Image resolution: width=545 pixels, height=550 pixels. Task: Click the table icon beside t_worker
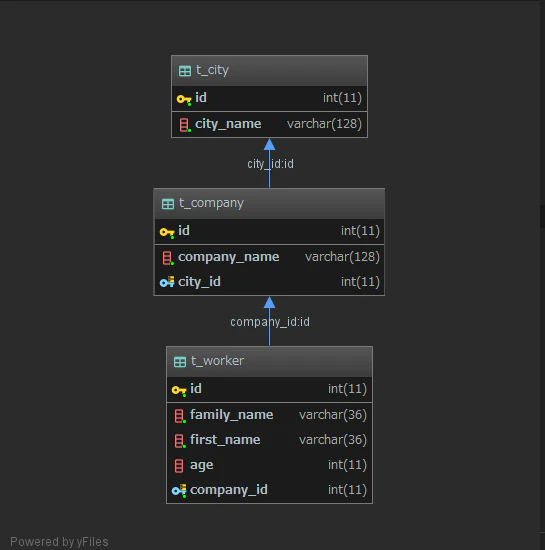pyautogui.click(x=180, y=362)
